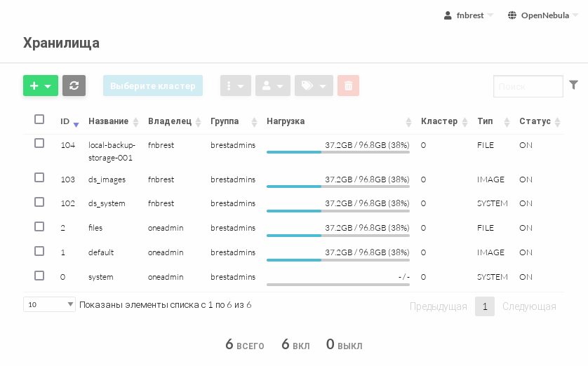Open the user ownership menu

pos(272,86)
